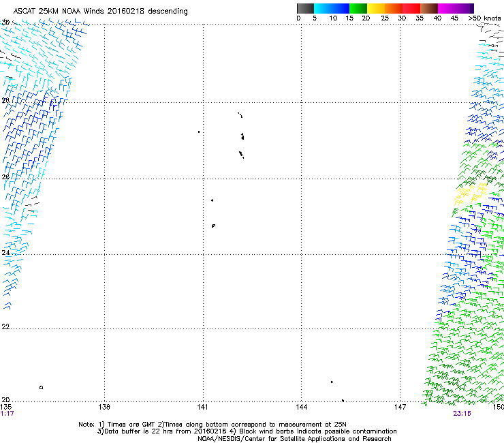This screenshot has height=443, width=504.
Task: Select the orange 25-30 knots legend color
Action: tap(394, 8)
